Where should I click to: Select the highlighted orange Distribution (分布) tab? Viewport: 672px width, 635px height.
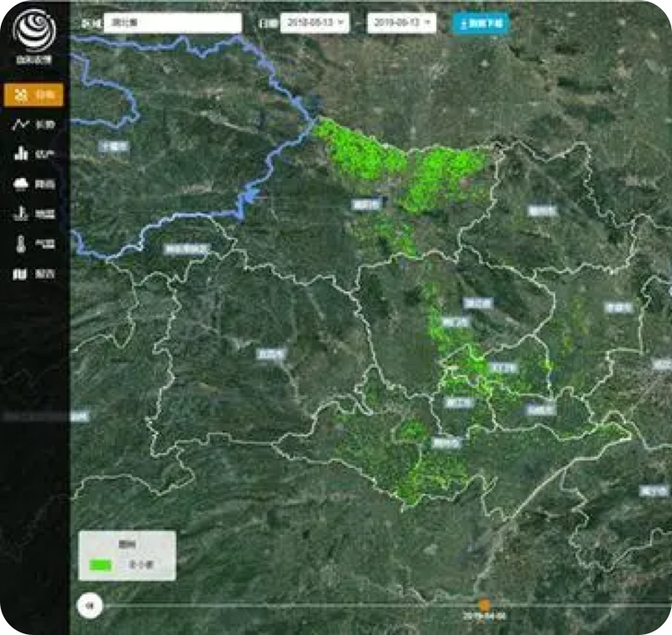point(34,95)
